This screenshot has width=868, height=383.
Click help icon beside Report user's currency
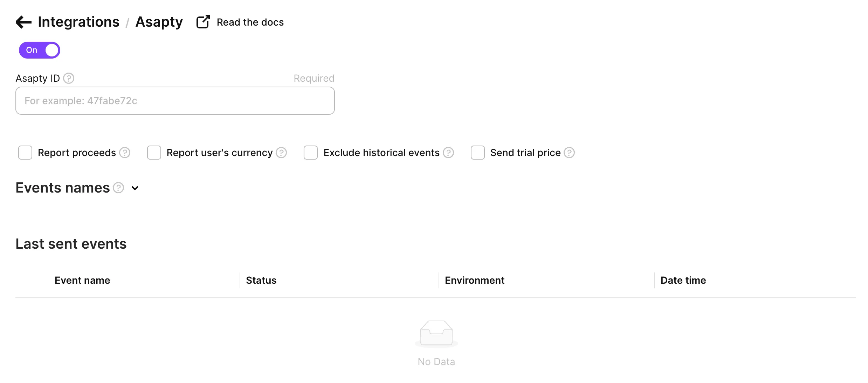[x=281, y=153]
